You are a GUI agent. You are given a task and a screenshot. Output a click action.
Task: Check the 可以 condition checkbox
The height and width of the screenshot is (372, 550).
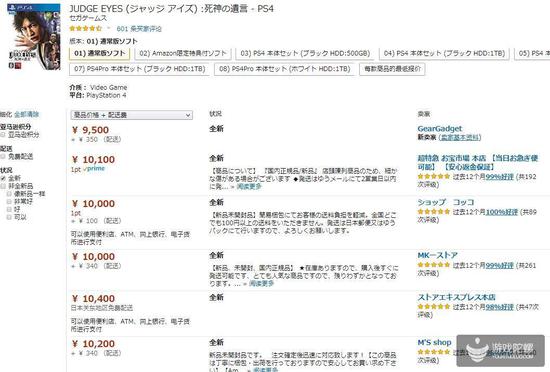(9, 217)
